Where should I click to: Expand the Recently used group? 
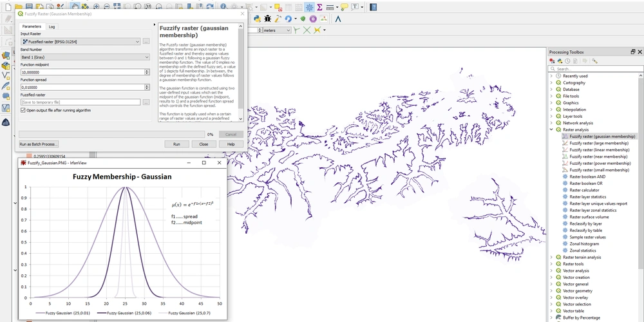click(552, 76)
